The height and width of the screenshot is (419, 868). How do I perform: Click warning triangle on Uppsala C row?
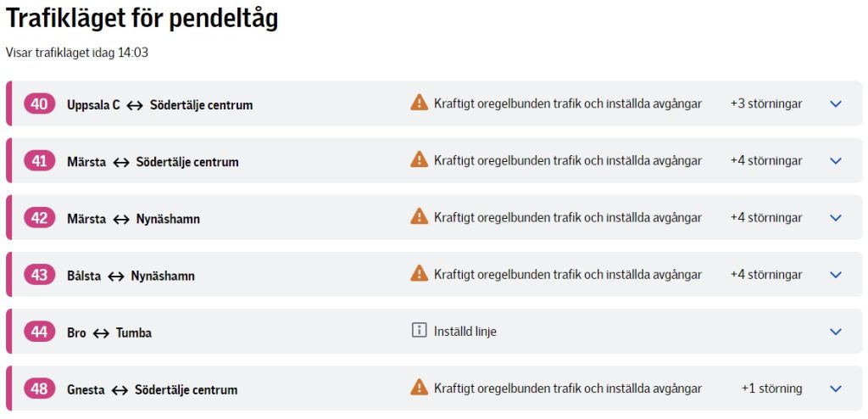tap(419, 103)
